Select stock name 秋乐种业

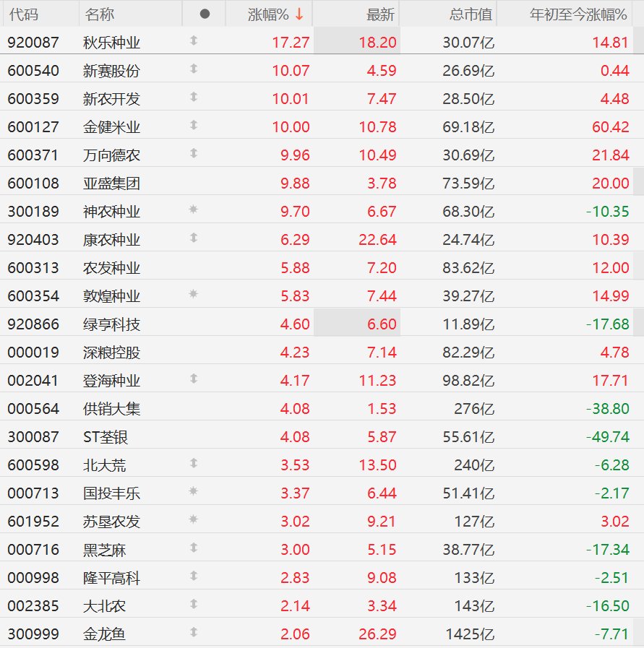(111, 43)
